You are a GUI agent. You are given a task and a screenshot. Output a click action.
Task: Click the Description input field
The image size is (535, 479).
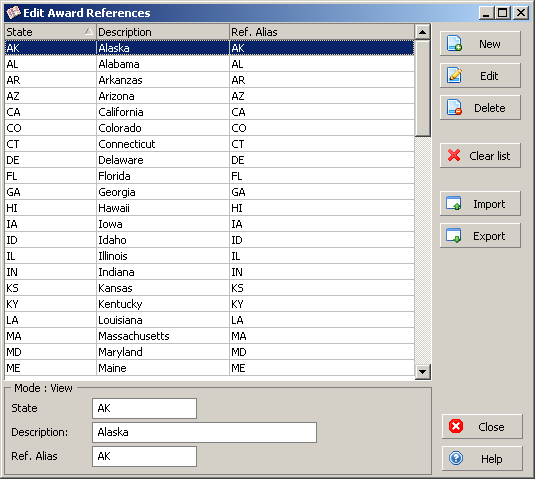pos(204,432)
